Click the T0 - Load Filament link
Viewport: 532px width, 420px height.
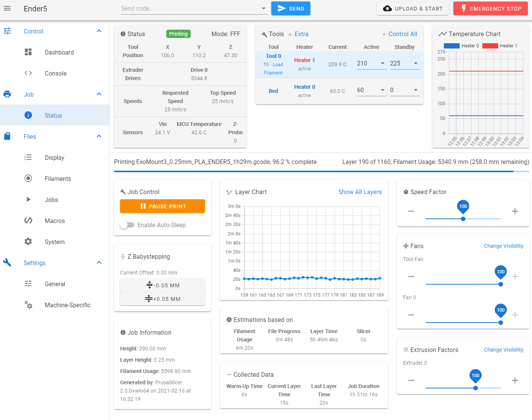274,69
